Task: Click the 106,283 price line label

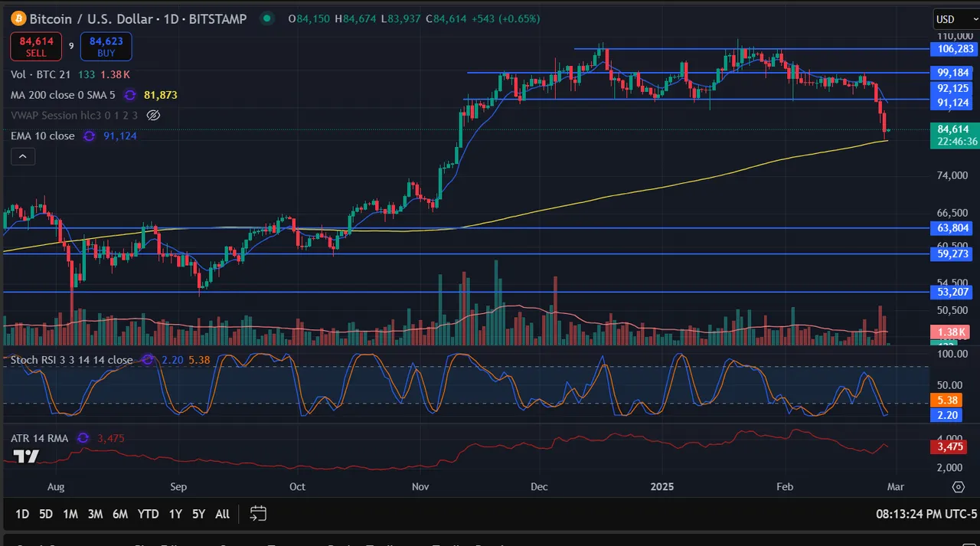Action: pyautogui.click(x=952, y=49)
